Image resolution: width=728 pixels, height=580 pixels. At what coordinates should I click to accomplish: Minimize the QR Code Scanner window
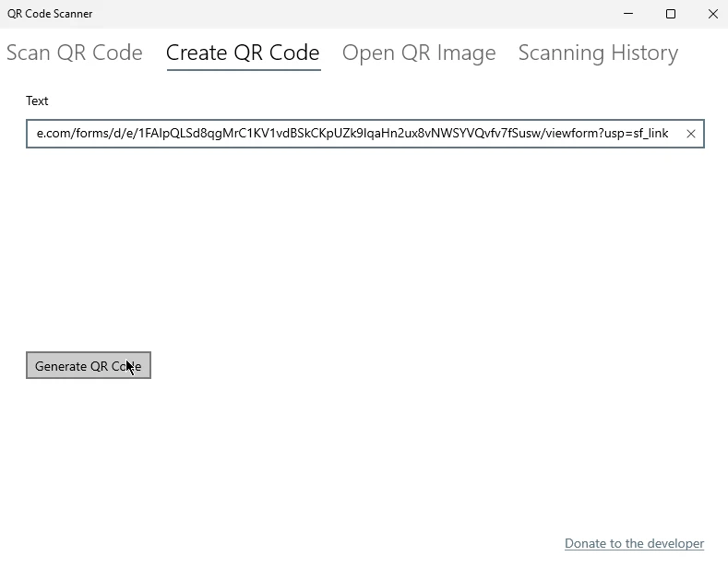click(628, 14)
